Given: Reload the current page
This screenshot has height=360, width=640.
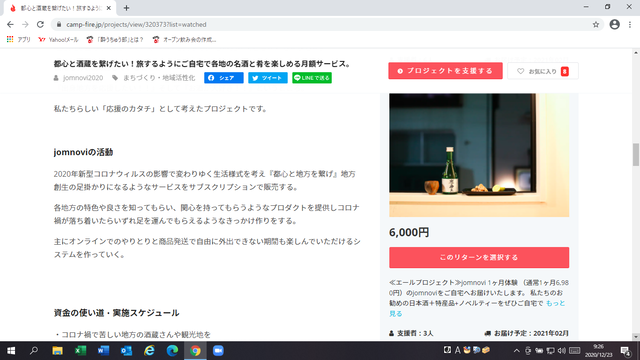Looking at the screenshot, I should [x=40, y=24].
